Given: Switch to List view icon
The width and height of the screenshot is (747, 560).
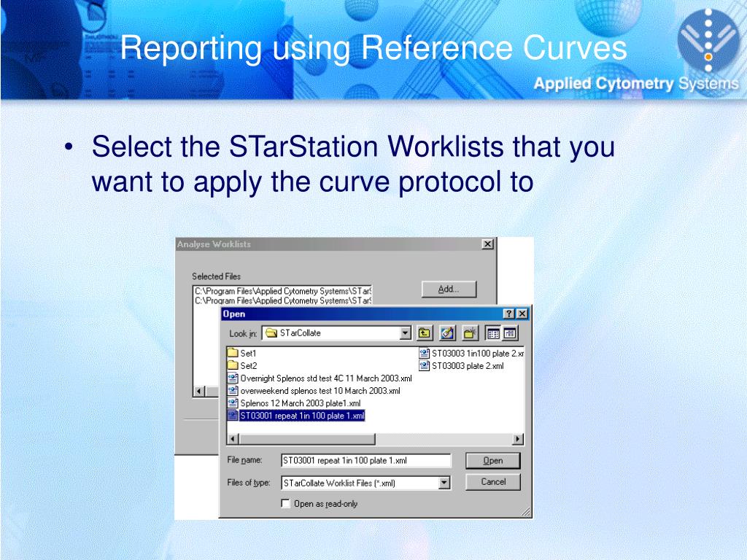Looking at the screenshot, I should 494,333.
